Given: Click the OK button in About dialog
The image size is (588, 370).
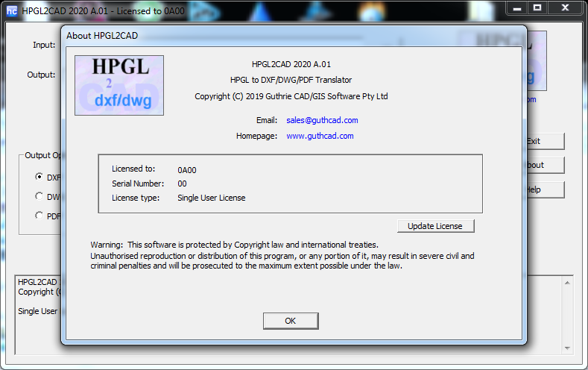Looking at the screenshot, I should pos(291,321).
